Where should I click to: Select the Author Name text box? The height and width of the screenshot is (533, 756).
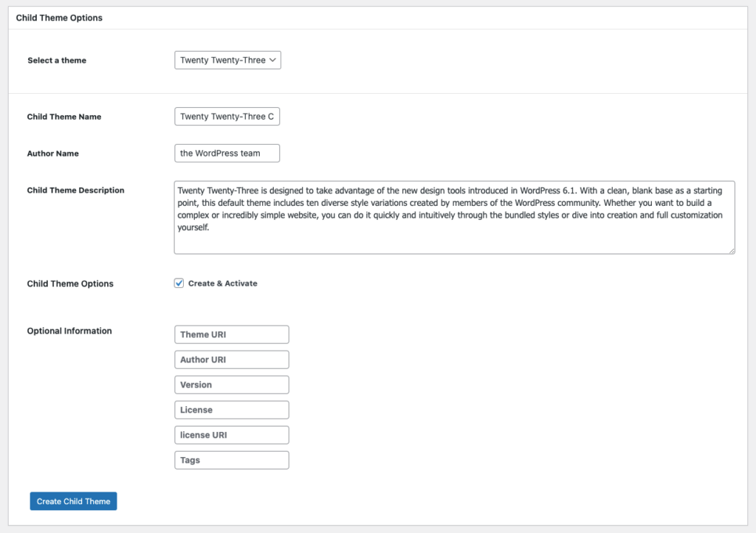[x=227, y=153]
